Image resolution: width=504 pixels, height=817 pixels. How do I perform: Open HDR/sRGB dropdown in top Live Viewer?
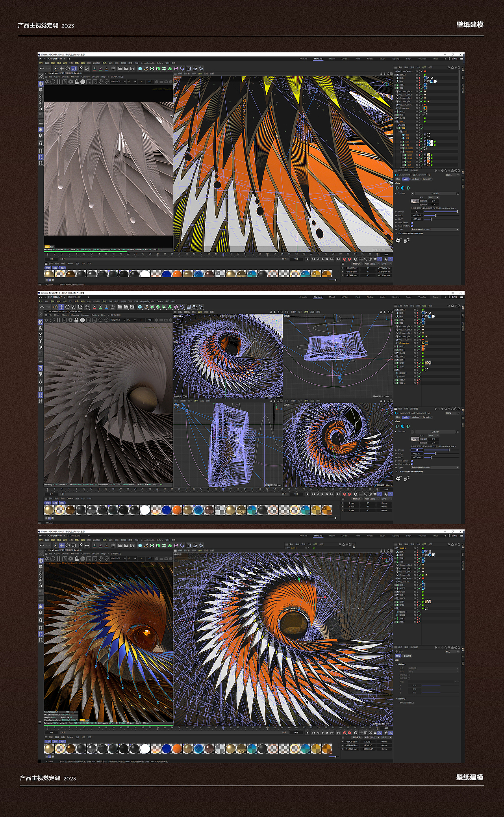pyautogui.click(x=118, y=82)
